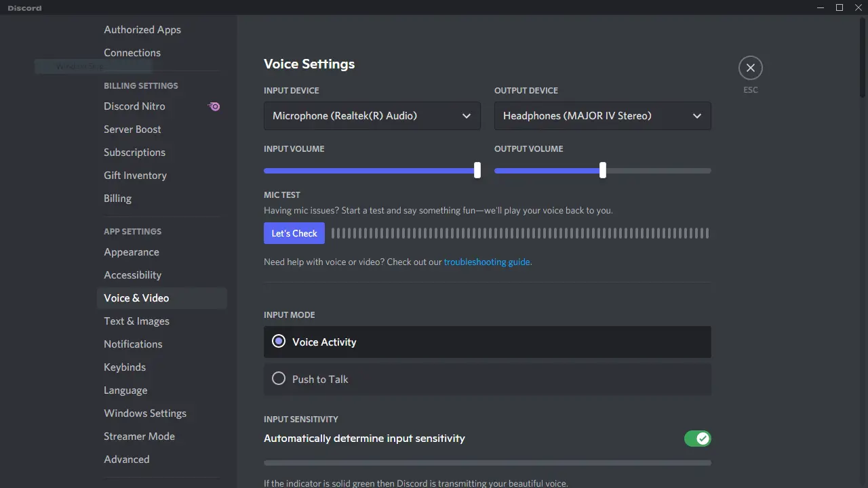868x488 pixels.
Task: Open Streamer Mode settings
Action: point(140,436)
